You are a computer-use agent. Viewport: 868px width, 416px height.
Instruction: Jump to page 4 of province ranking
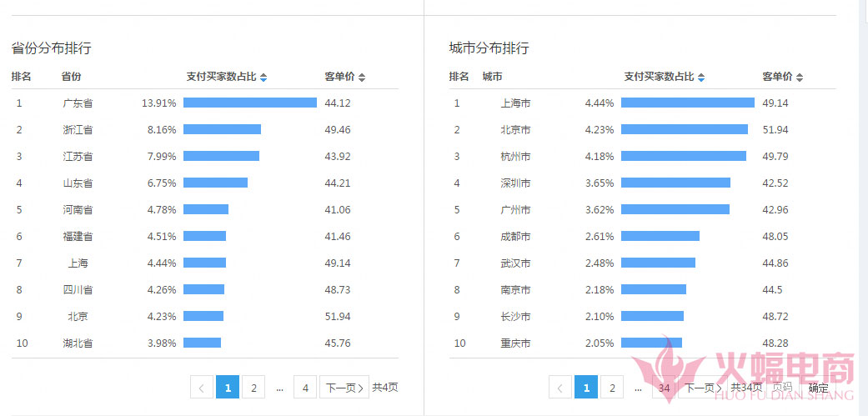click(305, 388)
